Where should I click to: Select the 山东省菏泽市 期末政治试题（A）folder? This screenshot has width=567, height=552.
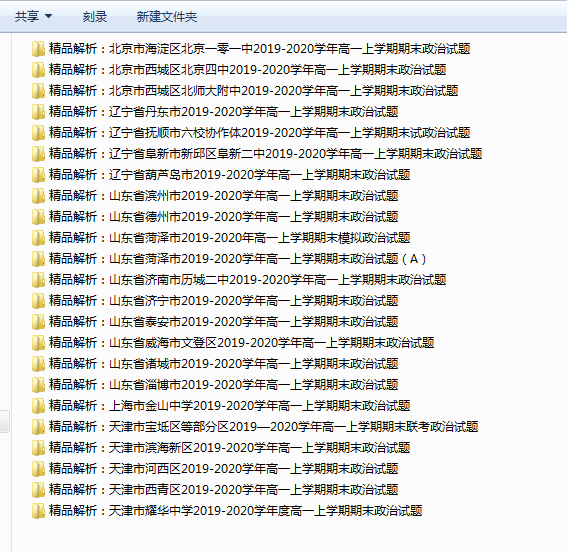tap(238, 258)
